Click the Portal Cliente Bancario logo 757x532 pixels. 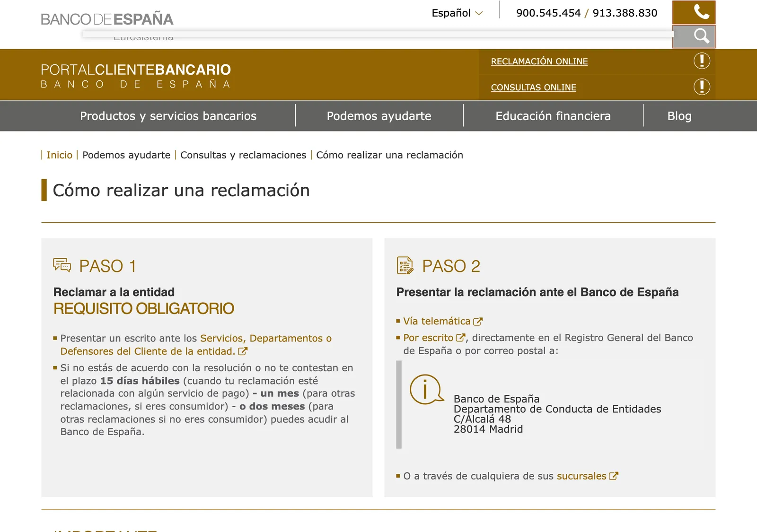click(136, 76)
